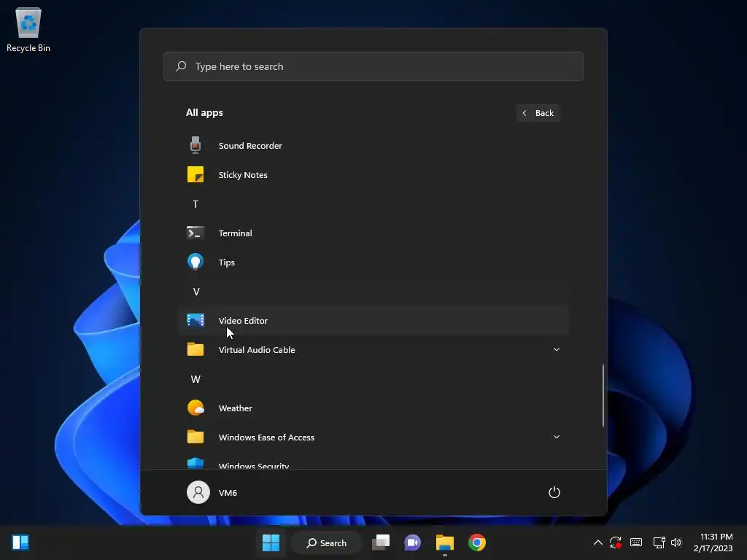Expand the Virtual Audio Cable folder chevron

coord(556,349)
